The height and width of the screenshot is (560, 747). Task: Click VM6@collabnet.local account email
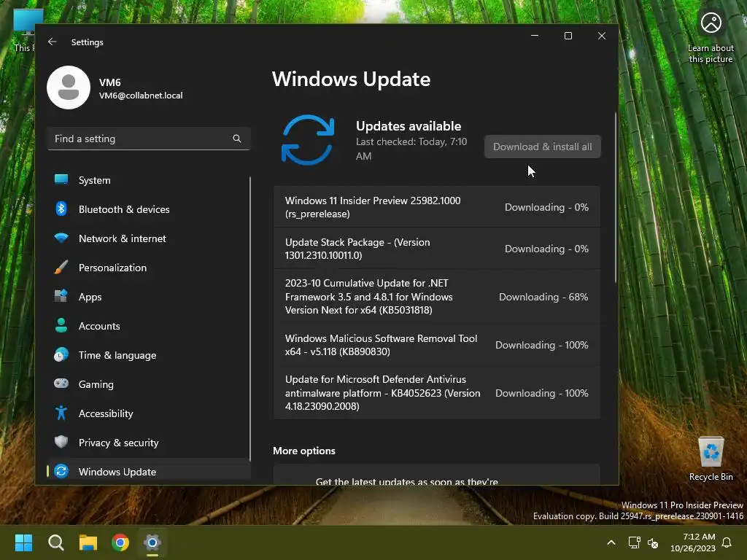point(141,96)
